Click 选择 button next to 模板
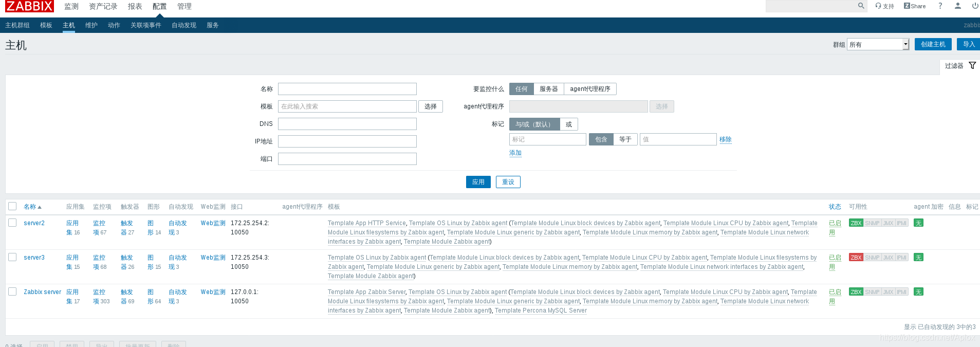This screenshot has height=347, width=980. click(x=431, y=106)
